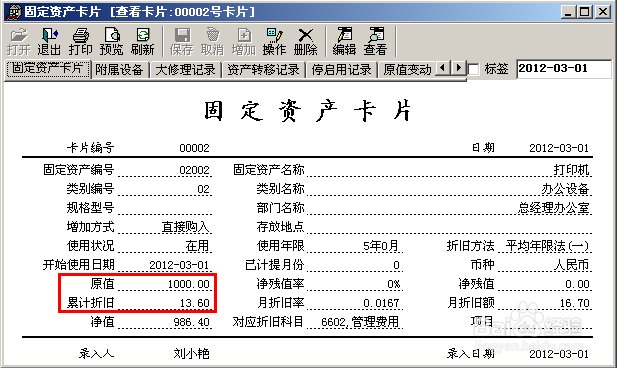Click the 累计折旧 value 13.60
Image resolution: width=617 pixels, height=368 pixels.
click(195, 303)
